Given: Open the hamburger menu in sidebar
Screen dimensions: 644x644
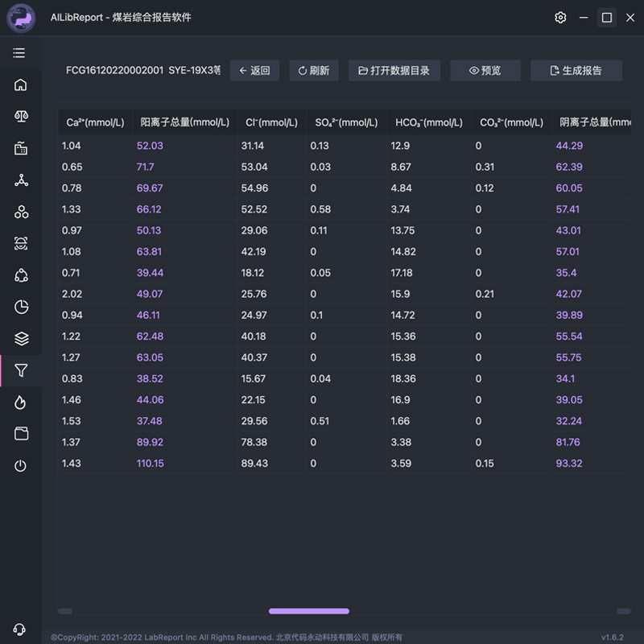Looking at the screenshot, I should 19,53.
